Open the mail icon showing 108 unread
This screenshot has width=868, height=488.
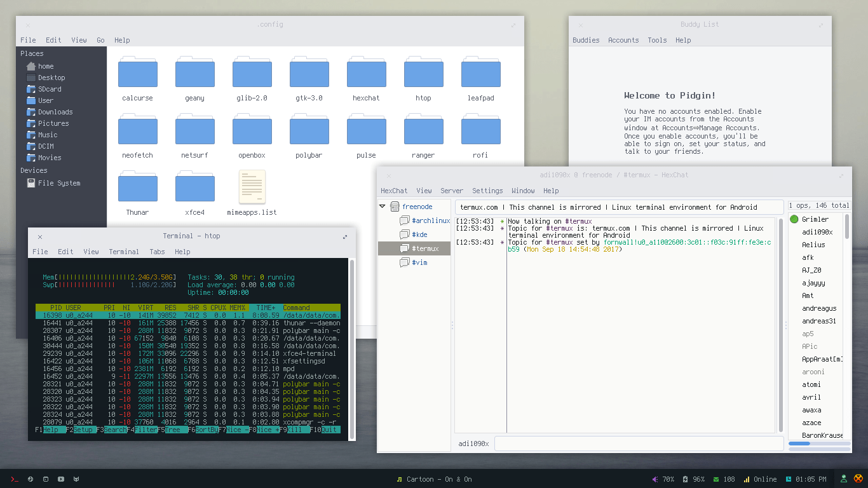pos(716,479)
